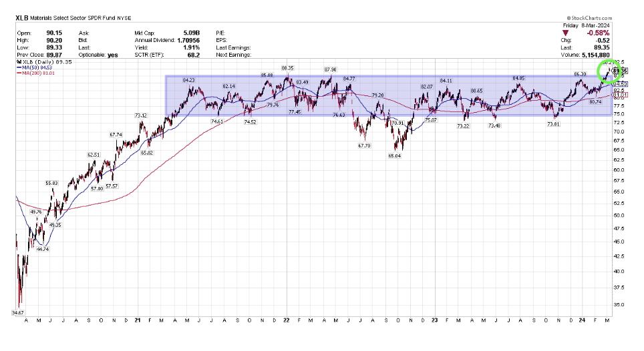The width and height of the screenshot is (644, 351).
Task: Click the 81.01 red tag on price axis
Action: 620,95
